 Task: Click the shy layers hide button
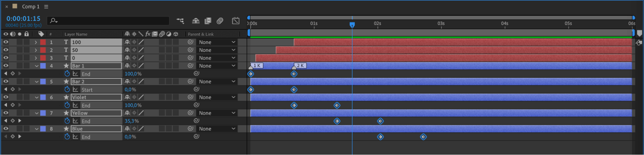point(196,21)
